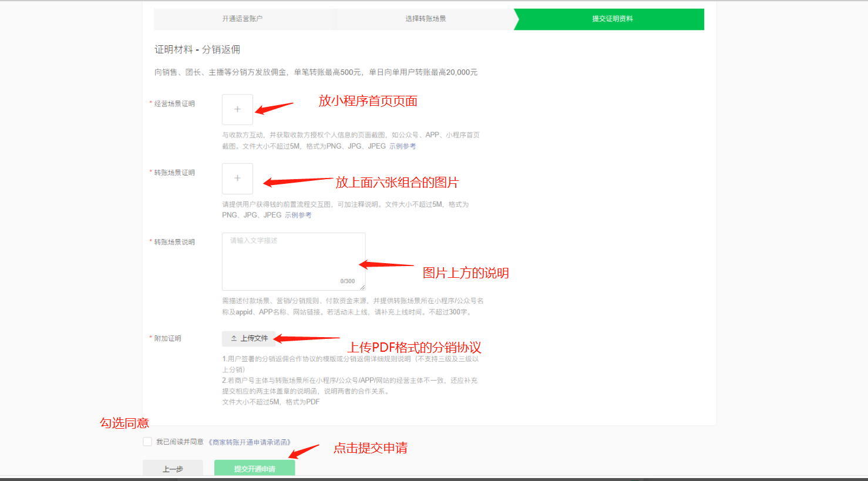This screenshot has height=481, width=868.
Task: Click the resize handle of the description textarea
Action: coord(362,287)
